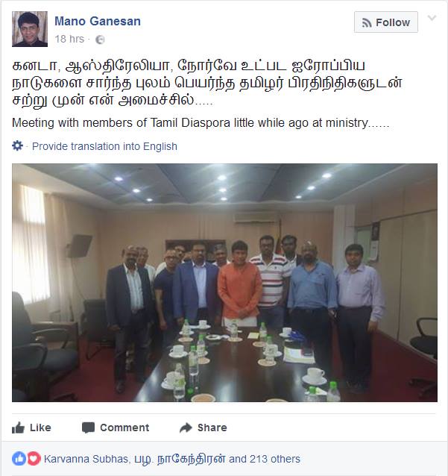Viewport: 448px width, 476px height.
Task: Follow Mano Ganesan
Action: coord(386,22)
